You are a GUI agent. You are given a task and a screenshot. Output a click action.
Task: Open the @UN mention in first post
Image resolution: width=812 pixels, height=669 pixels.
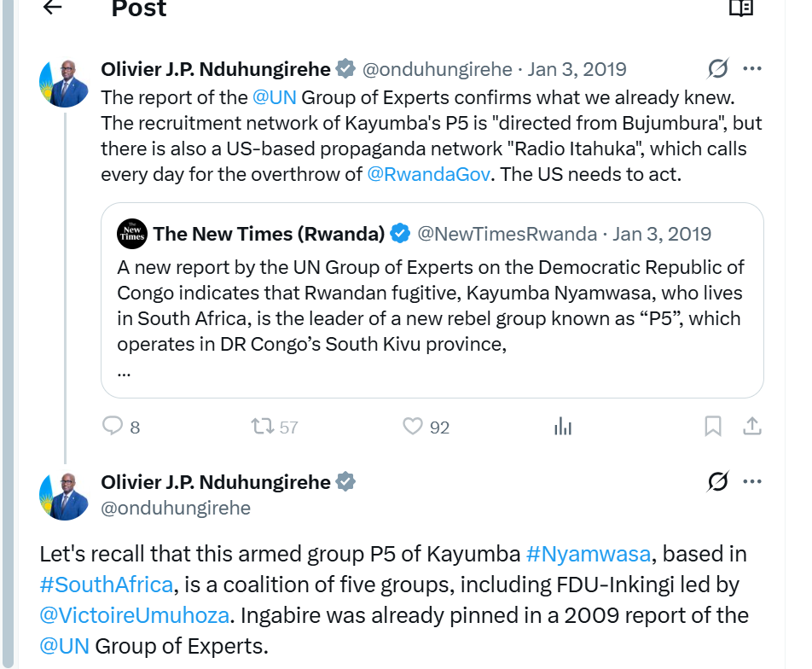[x=274, y=96]
